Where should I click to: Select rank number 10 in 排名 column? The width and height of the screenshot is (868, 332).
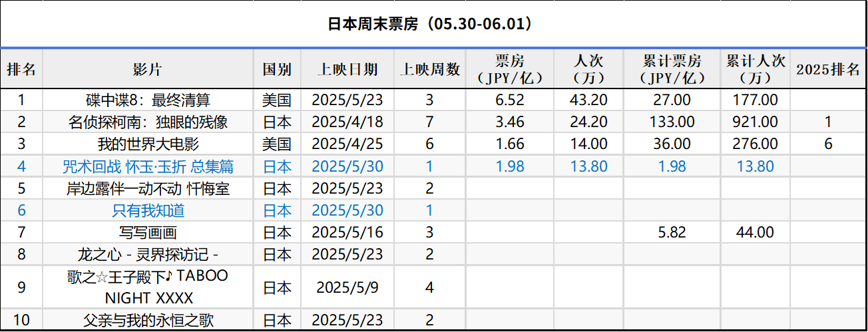coord(21,320)
